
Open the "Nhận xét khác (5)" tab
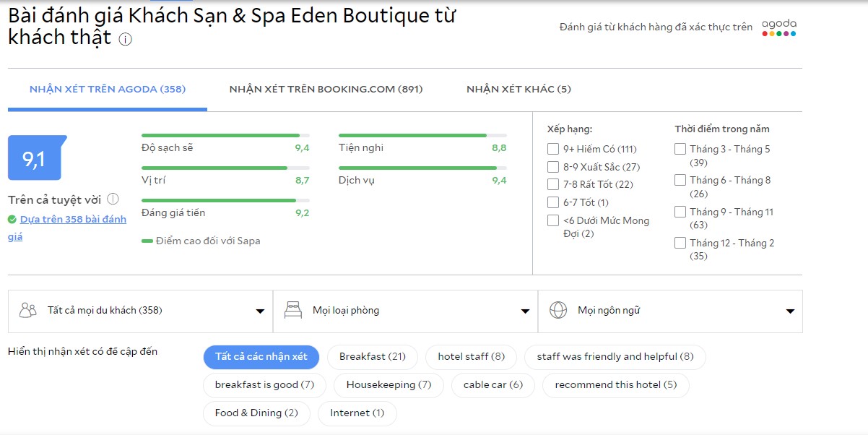click(518, 90)
